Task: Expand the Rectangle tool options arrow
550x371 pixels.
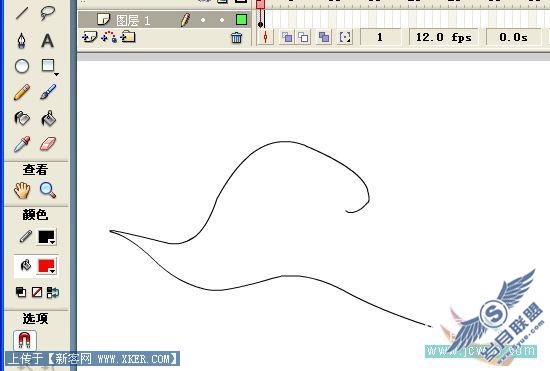Action: point(56,74)
